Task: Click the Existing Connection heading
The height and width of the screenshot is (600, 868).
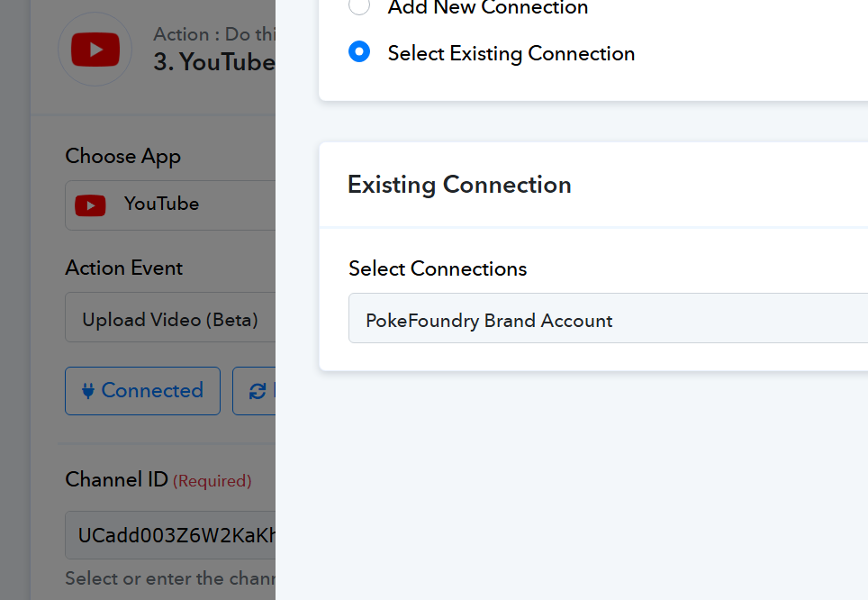Action: point(459,185)
